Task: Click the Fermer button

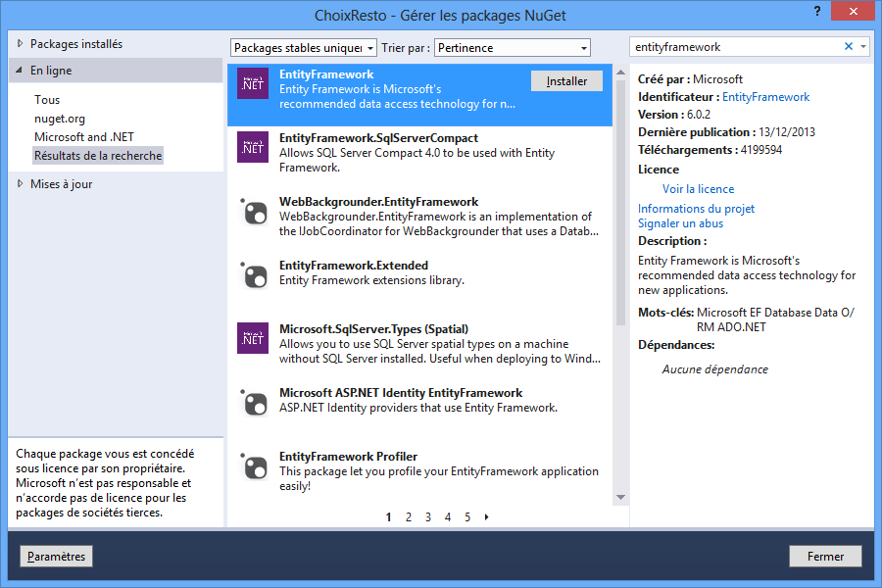Action: [825, 557]
